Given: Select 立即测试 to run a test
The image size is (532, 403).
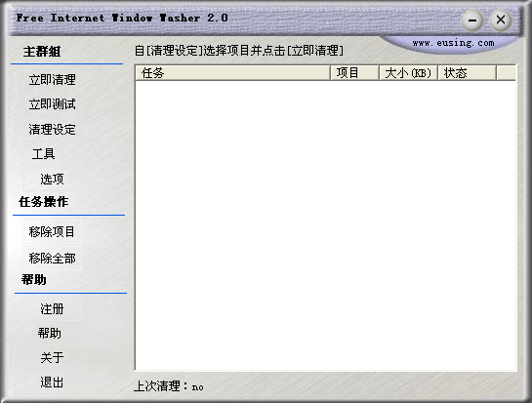Looking at the screenshot, I should [53, 104].
